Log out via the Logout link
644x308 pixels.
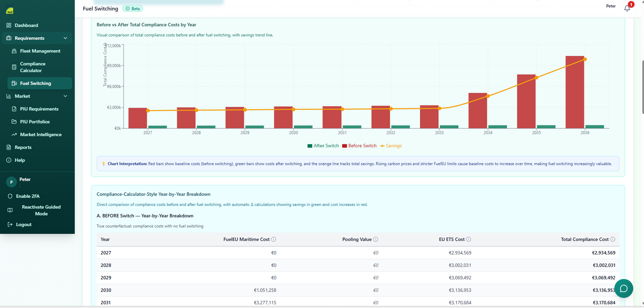[x=24, y=225]
